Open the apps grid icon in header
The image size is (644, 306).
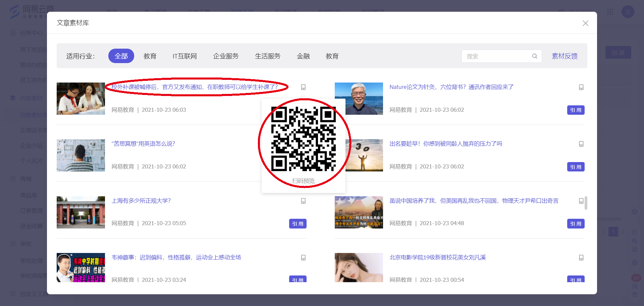[610, 12]
